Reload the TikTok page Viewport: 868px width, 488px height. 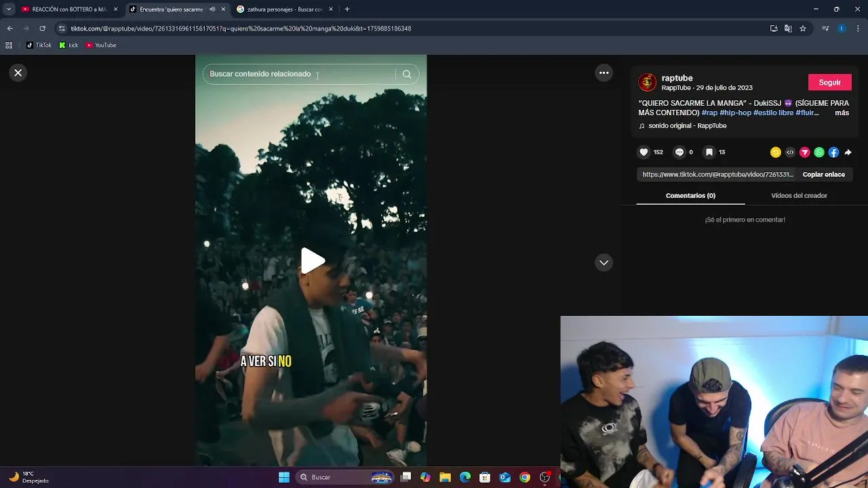coord(42,28)
